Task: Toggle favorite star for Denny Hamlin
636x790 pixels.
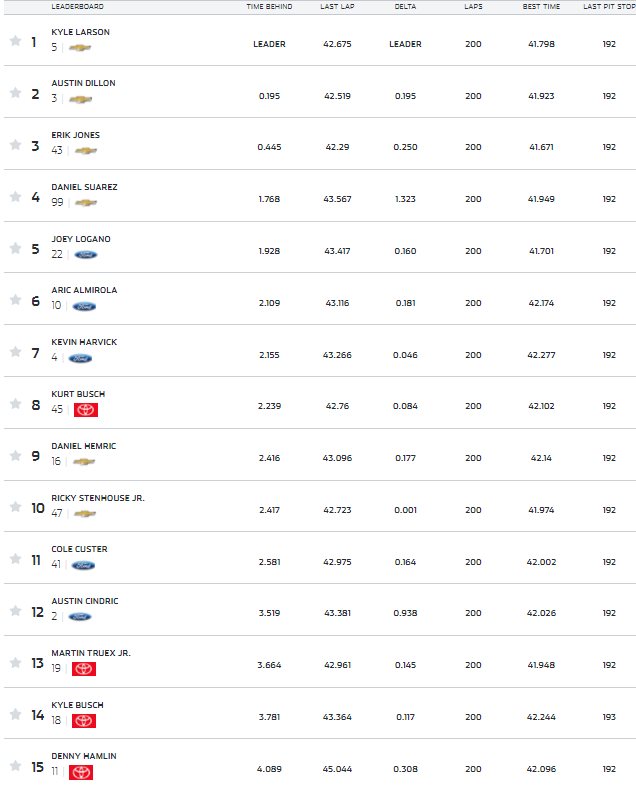Action: pos(16,765)
